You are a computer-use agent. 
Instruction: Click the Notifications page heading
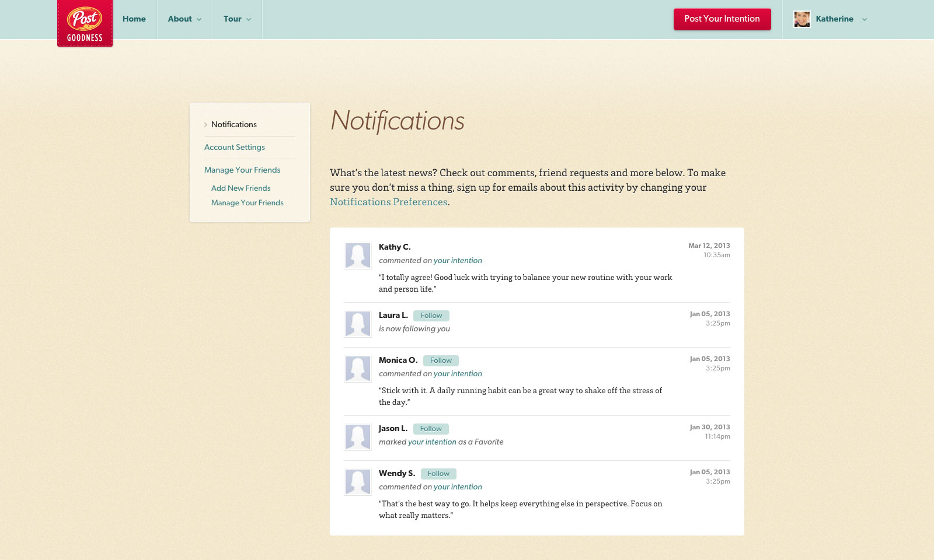click(398, 121)
